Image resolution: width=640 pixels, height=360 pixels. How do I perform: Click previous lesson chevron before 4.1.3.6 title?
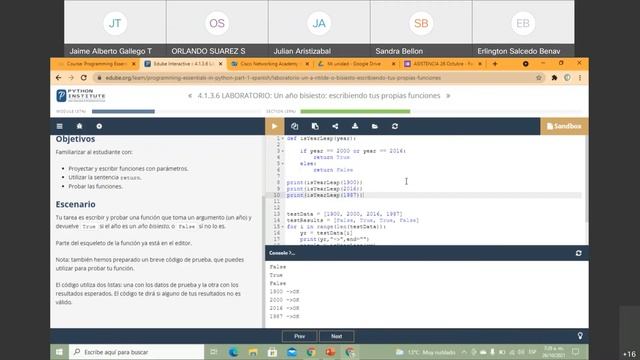click(x=190, y=96)
